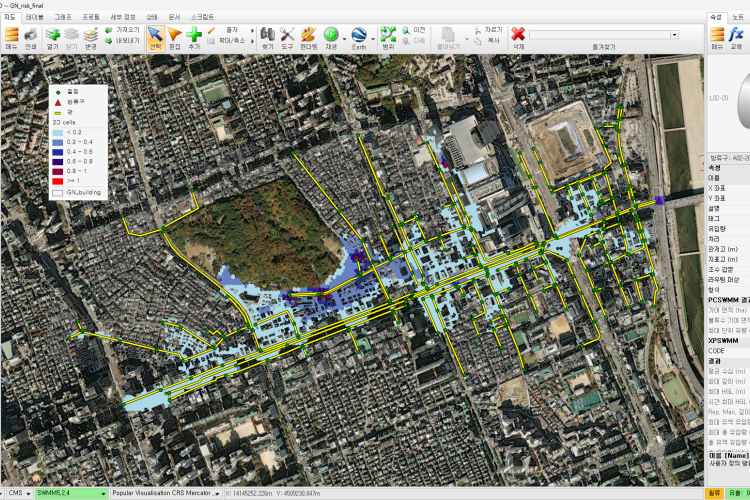Image resolution: width=750 pixels, height=500 pixels.
Task: Activate the 편집 edit tool
Action: (175, 38)
